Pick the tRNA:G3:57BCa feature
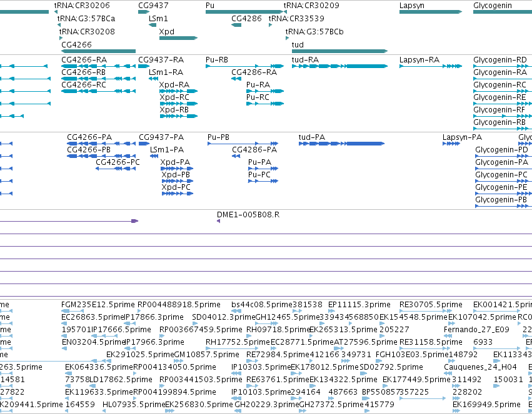This screenshot has width=532, height=414. (x=59, y=25)
